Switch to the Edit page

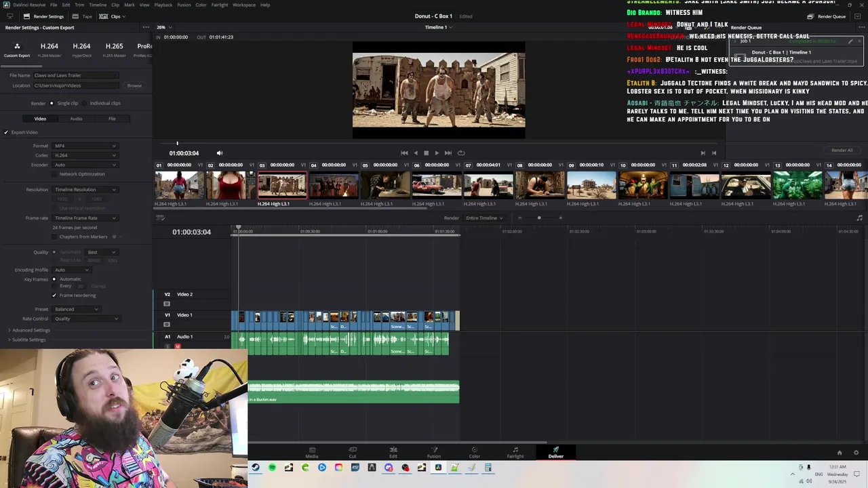pyautogui.click(x=393, y=452)
